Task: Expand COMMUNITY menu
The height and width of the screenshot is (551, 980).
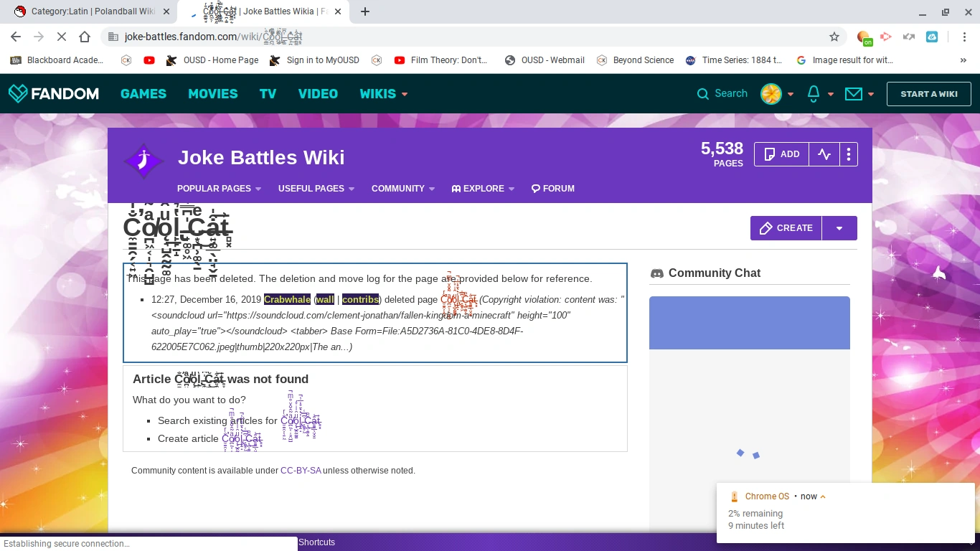Action: (403, 189)
